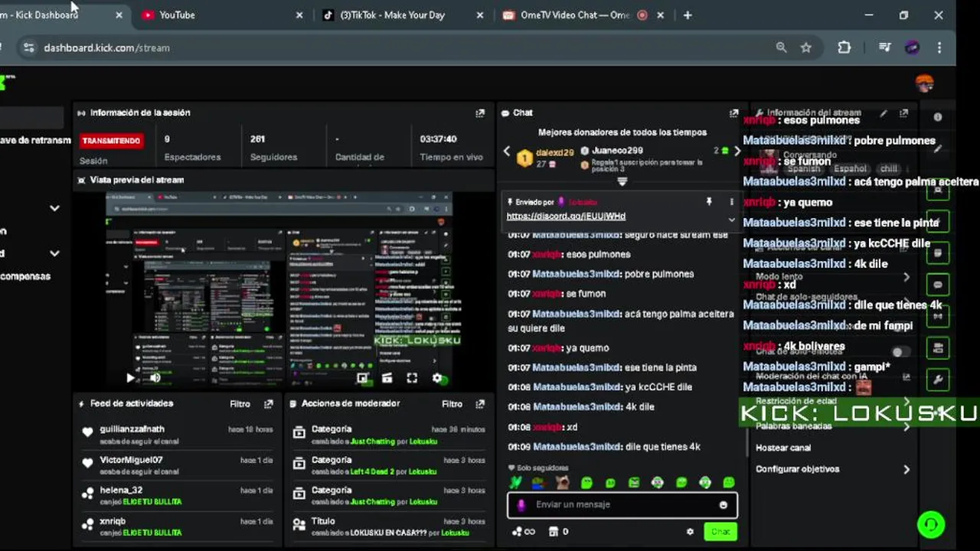980x551 pixels.
Task: Open chat settings gear icon
Action: [690, 531]
